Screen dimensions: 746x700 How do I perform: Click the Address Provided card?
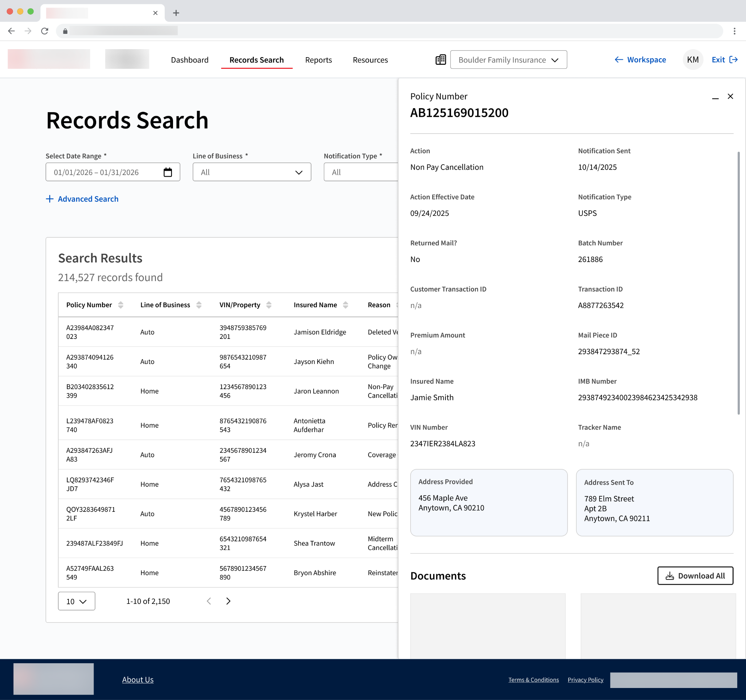(x=488, y=502)
